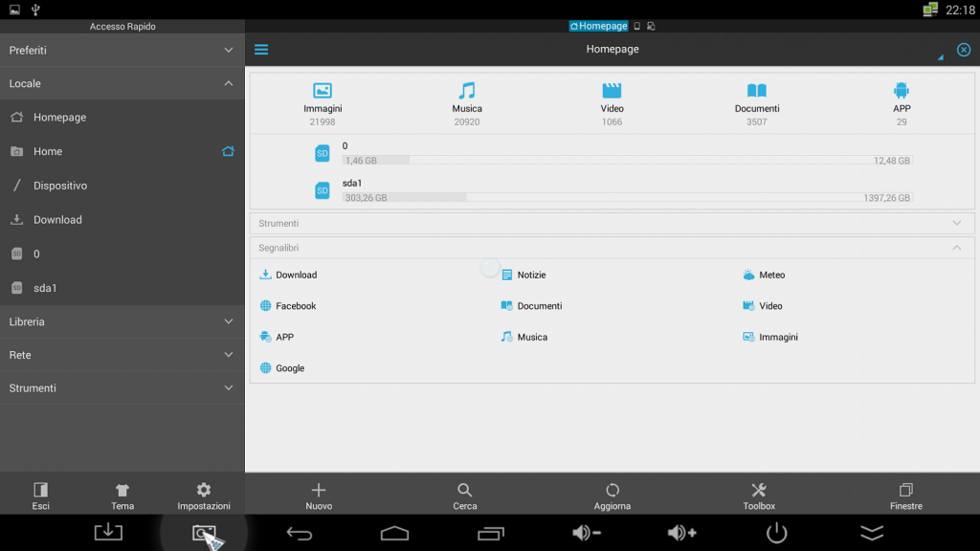980x551 pixels.
Task: Click the sda1 storage usage bar
Action: point(627,197)
